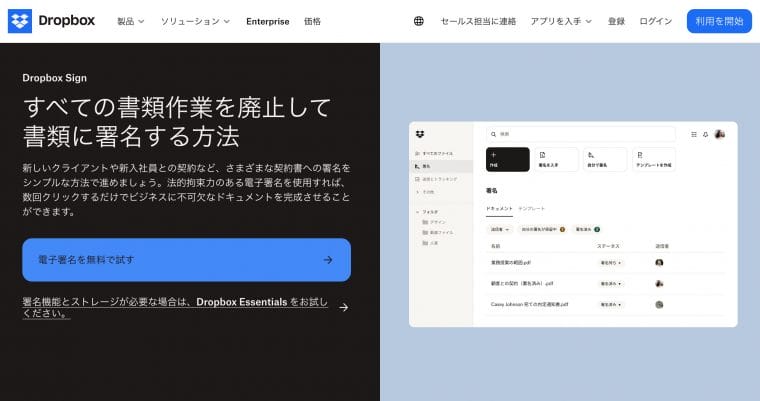This screenshot has height=401, width=760.
Task: Open the globe language selector
Action: (418, 21)
